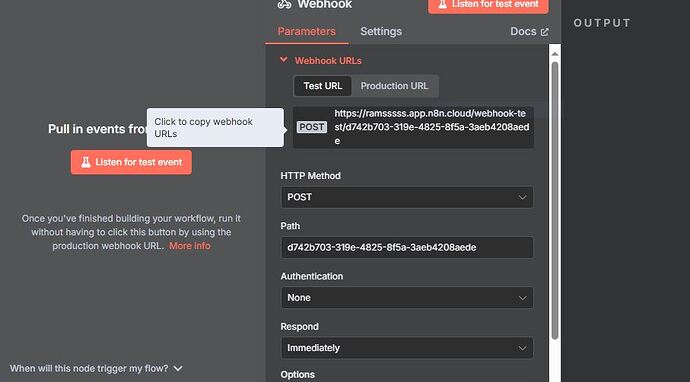Screen dimensions: 690x382
Task: Click the scrollbar up arrow in parameters panel
Action: tap(554, 54)
